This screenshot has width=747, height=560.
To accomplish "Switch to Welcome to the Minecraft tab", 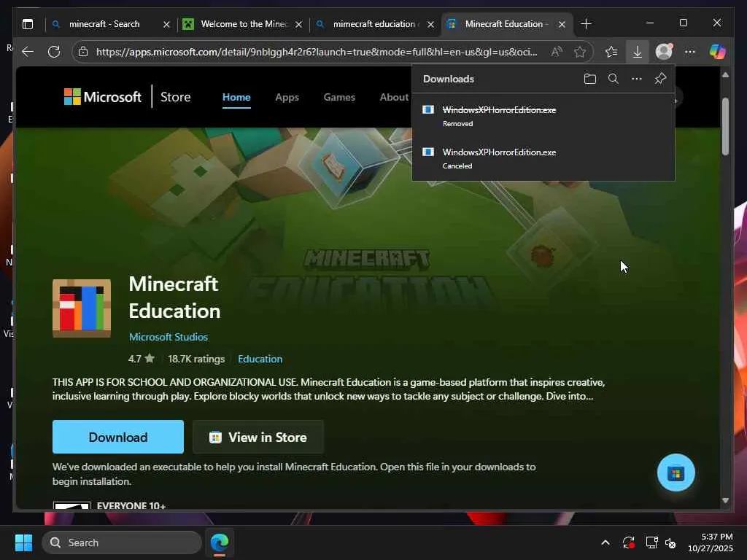I will (244, 24).
